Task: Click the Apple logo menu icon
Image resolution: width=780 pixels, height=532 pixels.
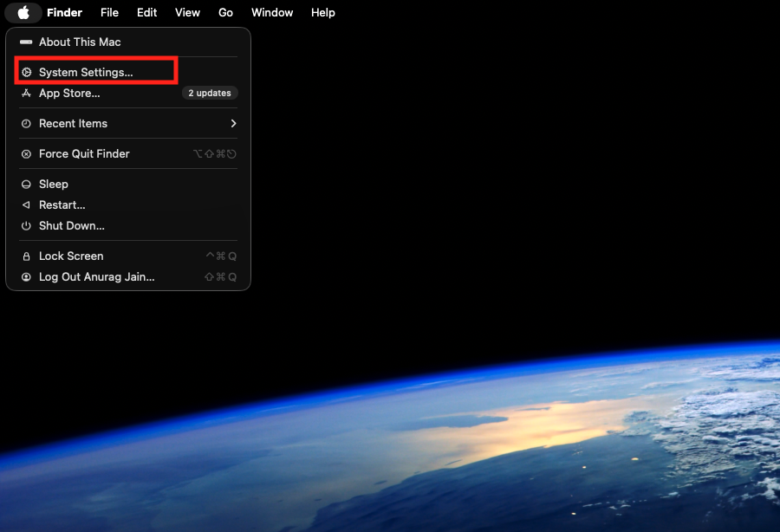Action: (x=23, y=12)
